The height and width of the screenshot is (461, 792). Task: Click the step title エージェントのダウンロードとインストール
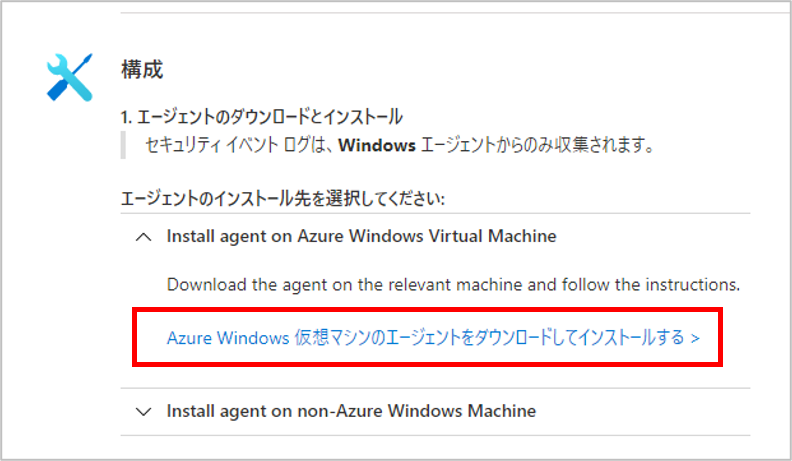click(267, 117)
